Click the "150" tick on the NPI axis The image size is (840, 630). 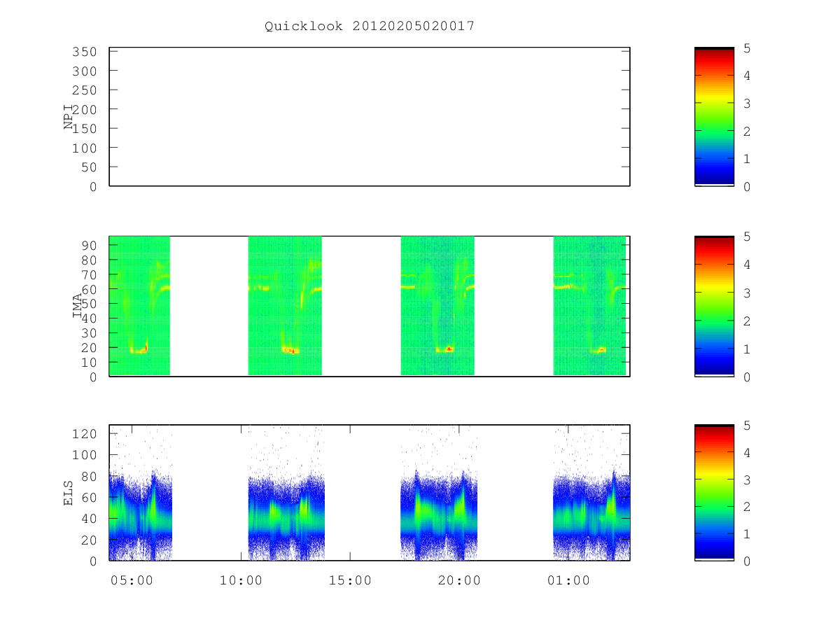(x=84, y=129)
